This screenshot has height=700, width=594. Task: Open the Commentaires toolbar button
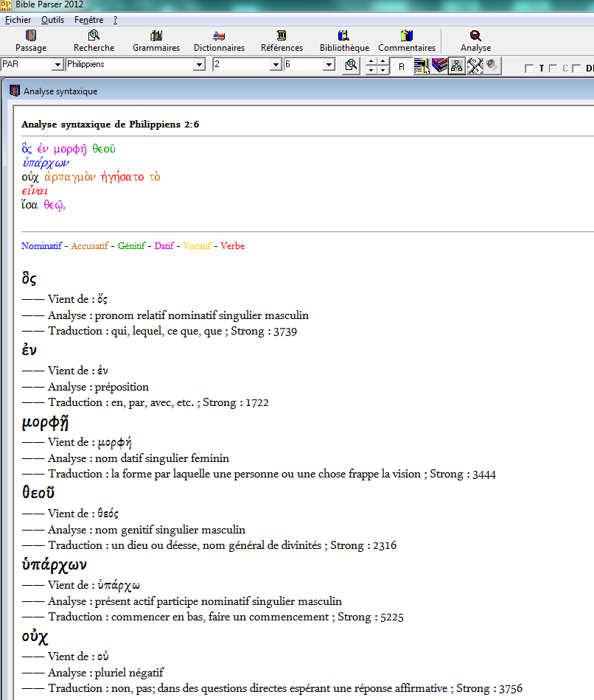point(406,41)
